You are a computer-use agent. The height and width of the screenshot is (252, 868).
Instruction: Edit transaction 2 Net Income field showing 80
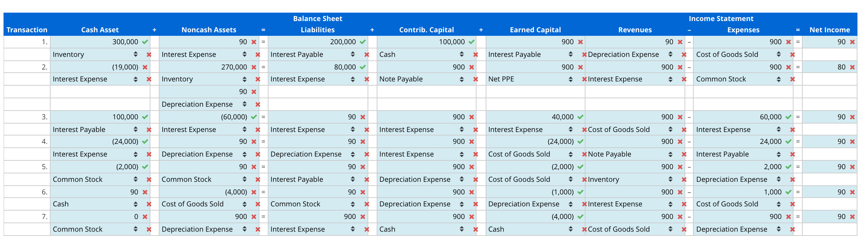tap(825, 67)
